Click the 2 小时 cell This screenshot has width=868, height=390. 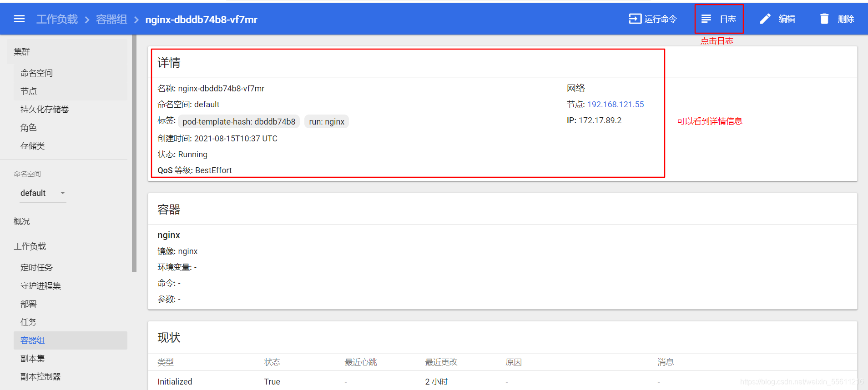(x=436, y=382)
